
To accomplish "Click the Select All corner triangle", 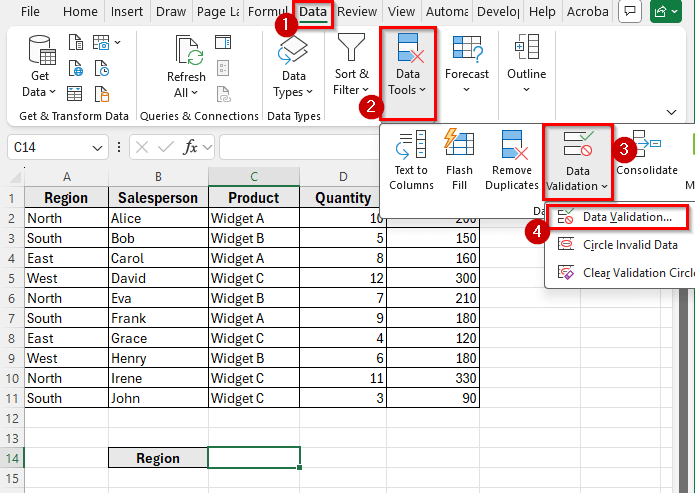I will point(15,177).
